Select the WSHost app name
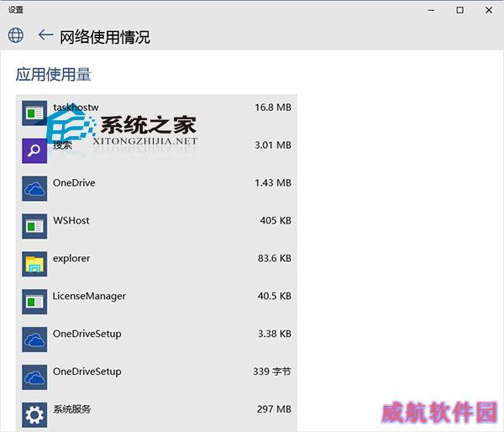The width and height of the screenshot is (504, 432). pos(71,220)
